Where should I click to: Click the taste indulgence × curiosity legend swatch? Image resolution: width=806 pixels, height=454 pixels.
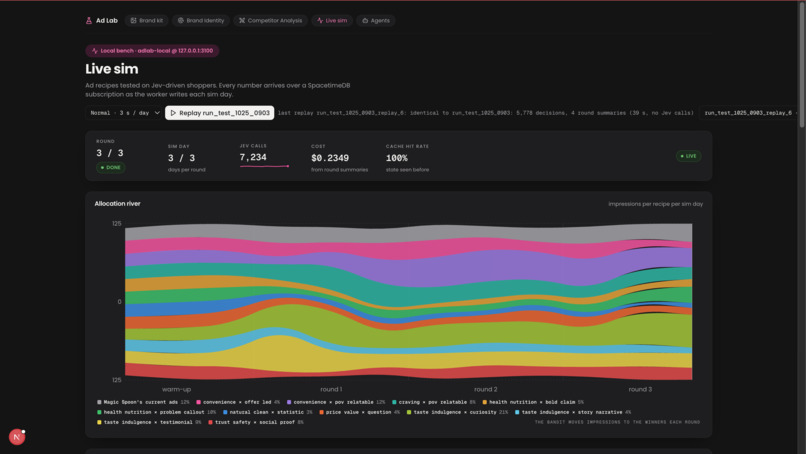pos(409,412)
